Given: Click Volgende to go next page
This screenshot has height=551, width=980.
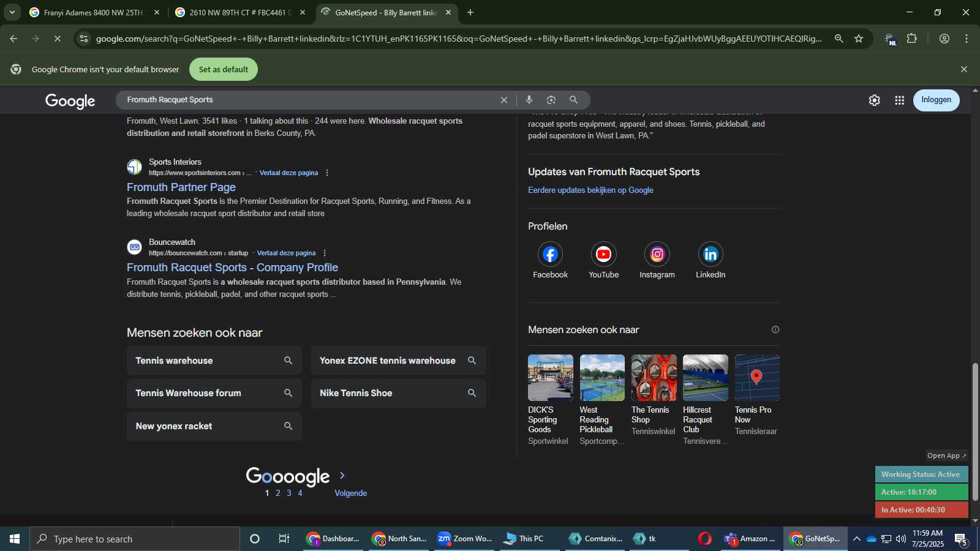Looking at the screenshot, I should (x=350, y=493).
